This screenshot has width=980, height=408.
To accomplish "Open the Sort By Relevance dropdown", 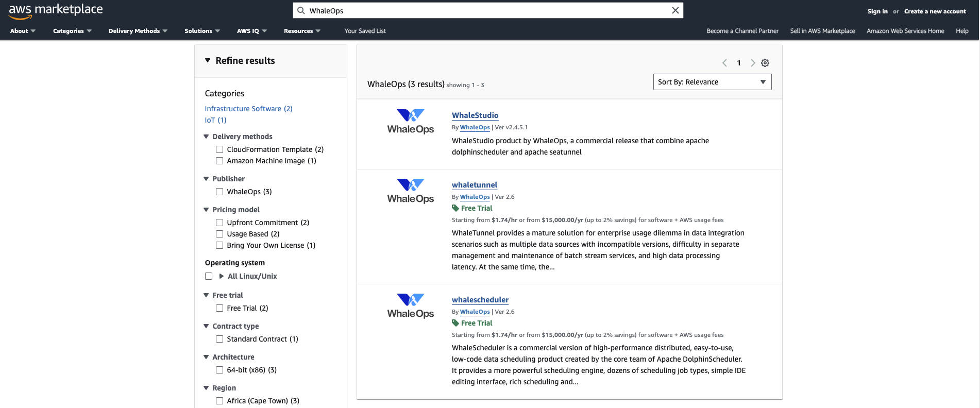I will click(712, 82).
